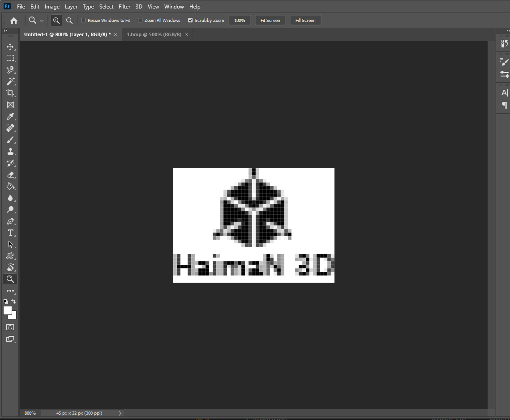Toggle Quick Mask mode

click(10, 327)
